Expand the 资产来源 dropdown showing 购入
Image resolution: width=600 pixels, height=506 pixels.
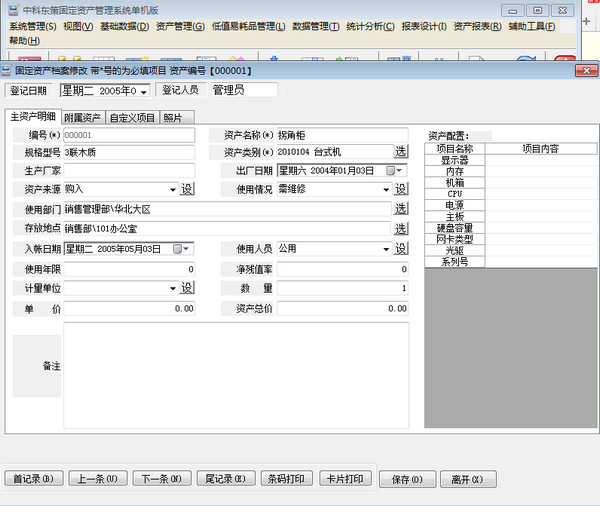[x=173, y=189]
